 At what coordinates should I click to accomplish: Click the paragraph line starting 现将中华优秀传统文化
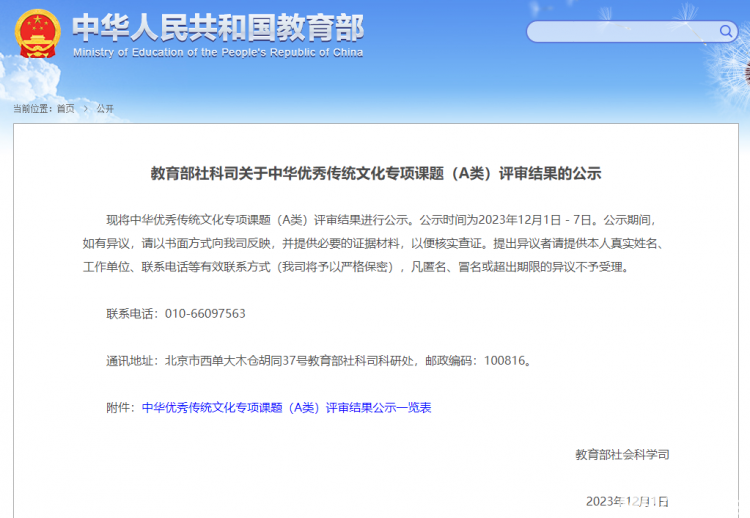(381, 220)
